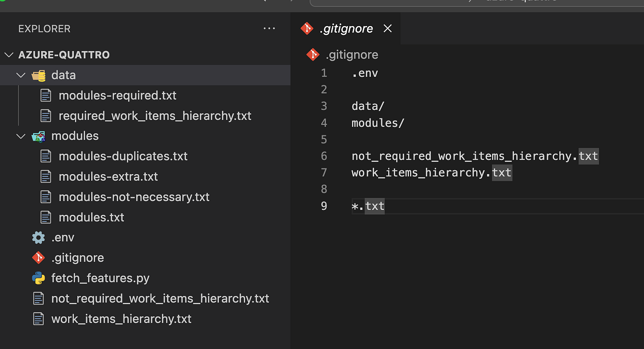This screenshot has width=644, height=349.
Task: Click the git icon on the .gitignore tab
Action: (x=307, y=29)
